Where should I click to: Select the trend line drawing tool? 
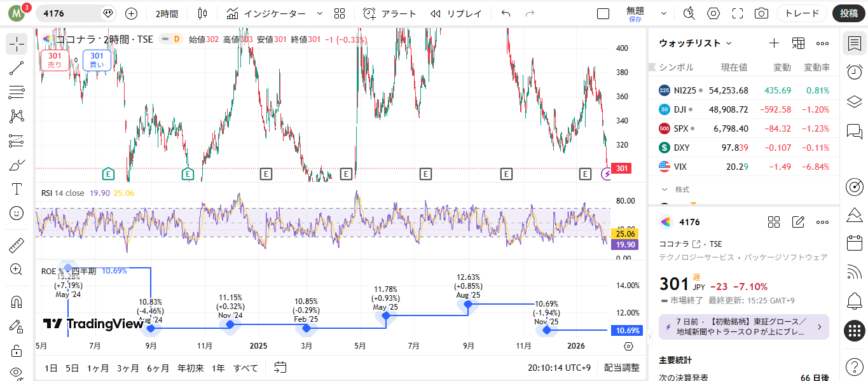coord(17,68)
